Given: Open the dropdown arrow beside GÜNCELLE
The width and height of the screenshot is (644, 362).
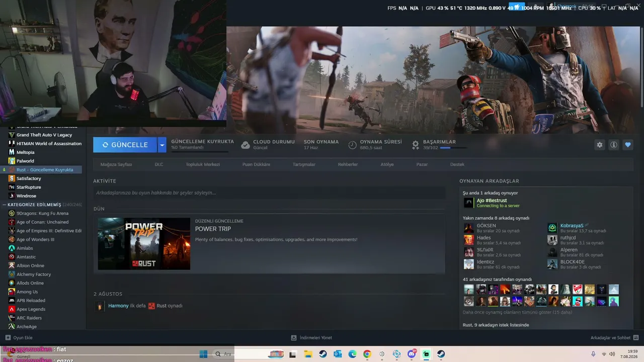Looking at the screenshot, I should (x=162, y=145).
